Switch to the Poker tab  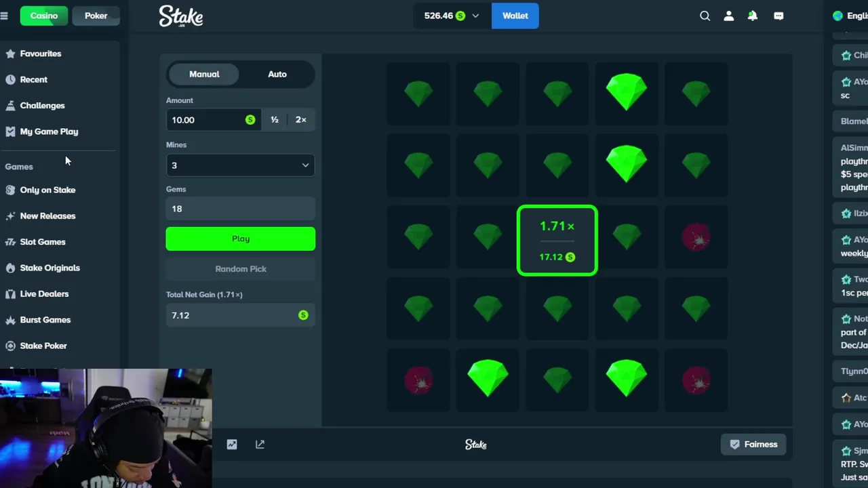(x=96, y=16)
